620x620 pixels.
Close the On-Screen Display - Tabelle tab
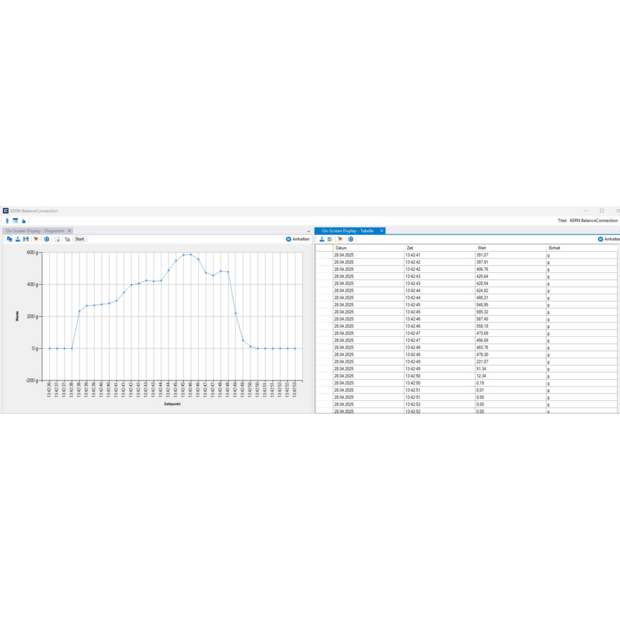coord(382,230)
